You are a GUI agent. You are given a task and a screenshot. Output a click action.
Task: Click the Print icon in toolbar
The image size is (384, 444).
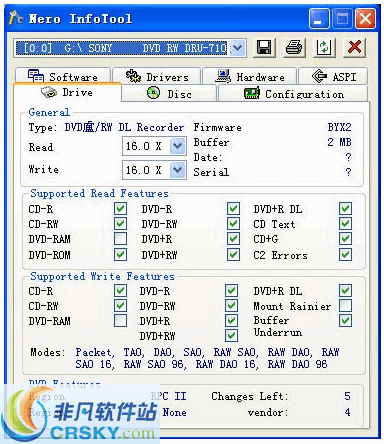pyautogui.click(x=294, y=48)
